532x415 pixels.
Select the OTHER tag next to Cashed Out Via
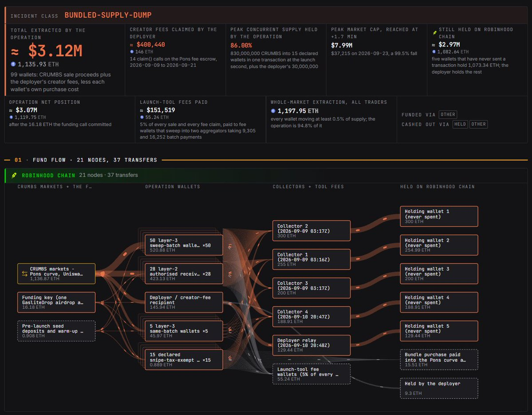[x=478, y=124]
